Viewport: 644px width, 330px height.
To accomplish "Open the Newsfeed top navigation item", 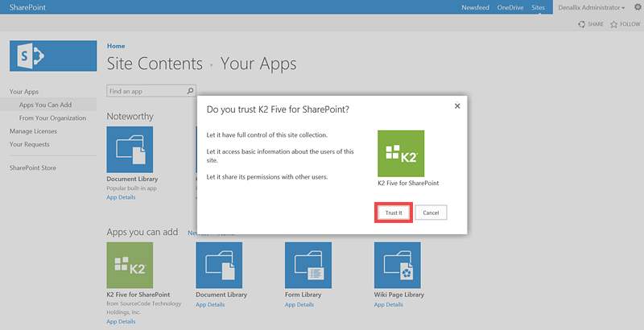I will pos(475,7).
